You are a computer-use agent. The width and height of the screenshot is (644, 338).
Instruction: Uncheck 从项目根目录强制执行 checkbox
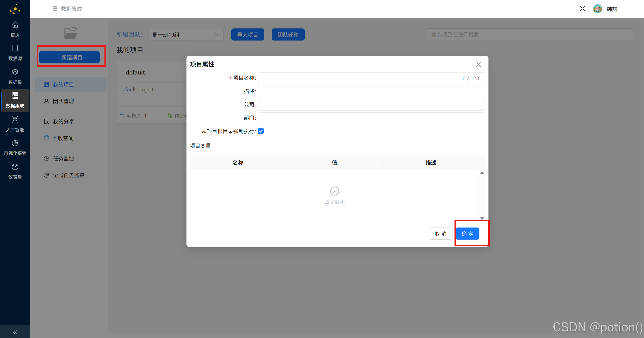260,131
